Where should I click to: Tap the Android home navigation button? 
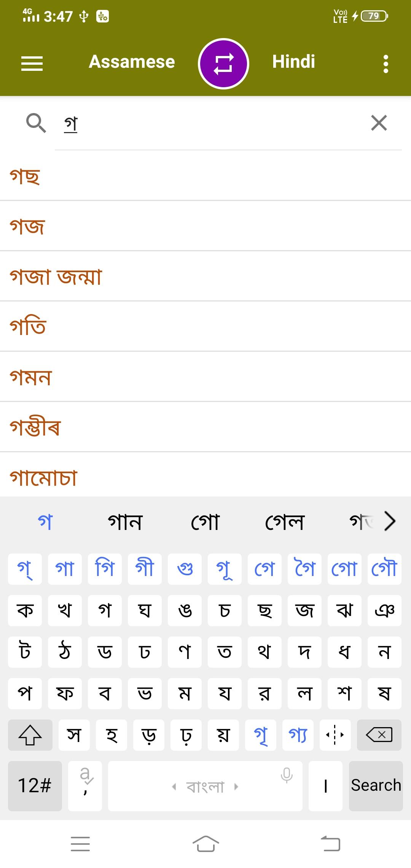tap(205, 844)
